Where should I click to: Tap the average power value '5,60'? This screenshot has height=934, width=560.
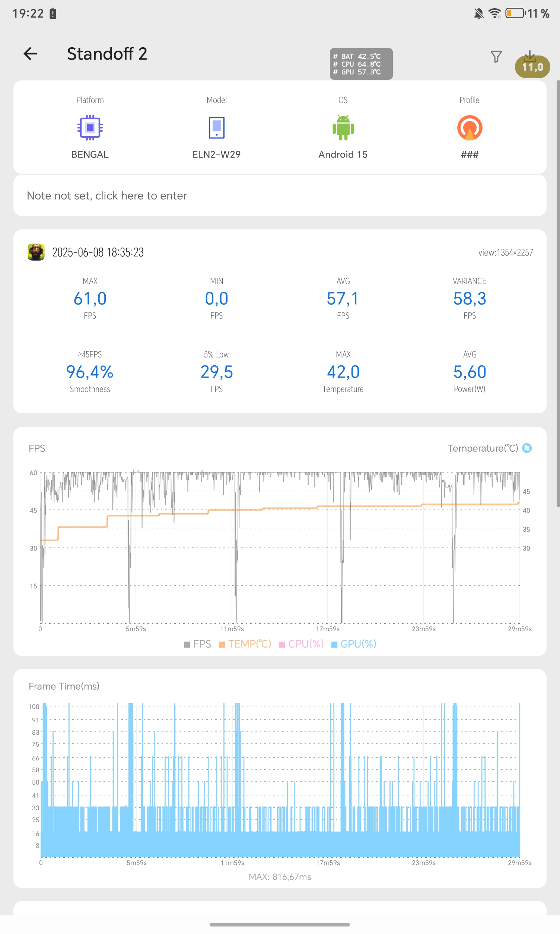pos(470,372)
